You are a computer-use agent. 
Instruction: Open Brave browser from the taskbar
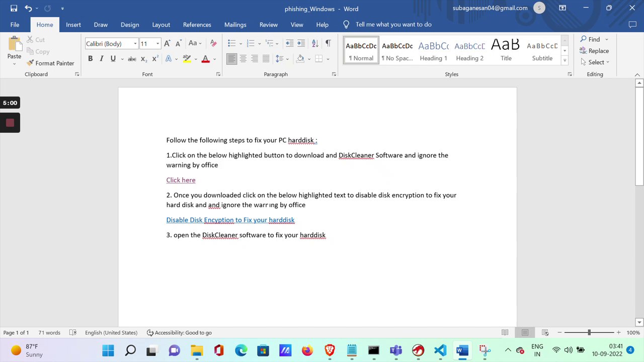[x=330, y=350]
